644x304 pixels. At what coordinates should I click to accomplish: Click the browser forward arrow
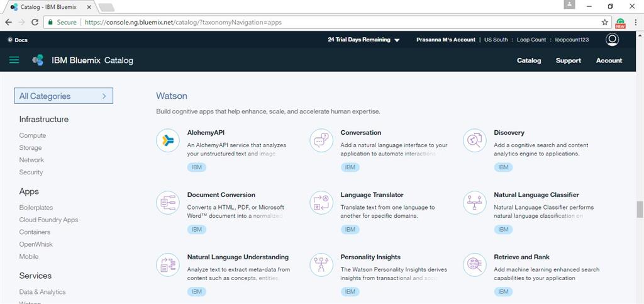pyautogui.click(x=22, y=22)
